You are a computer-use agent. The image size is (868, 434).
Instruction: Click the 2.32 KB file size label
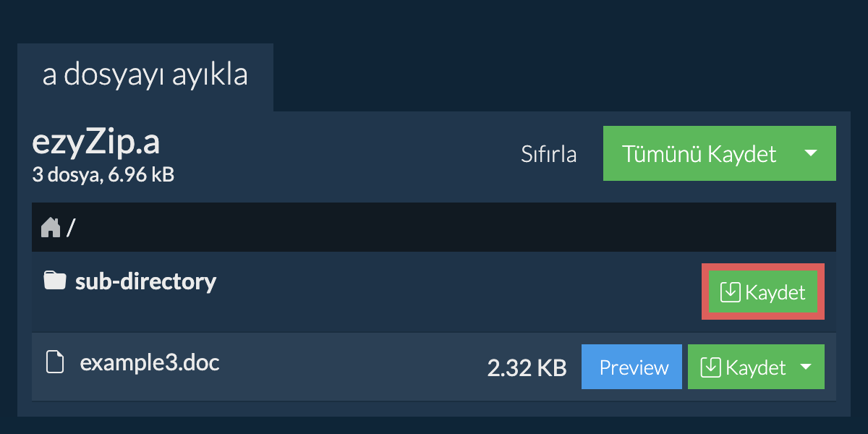[527, 368]
